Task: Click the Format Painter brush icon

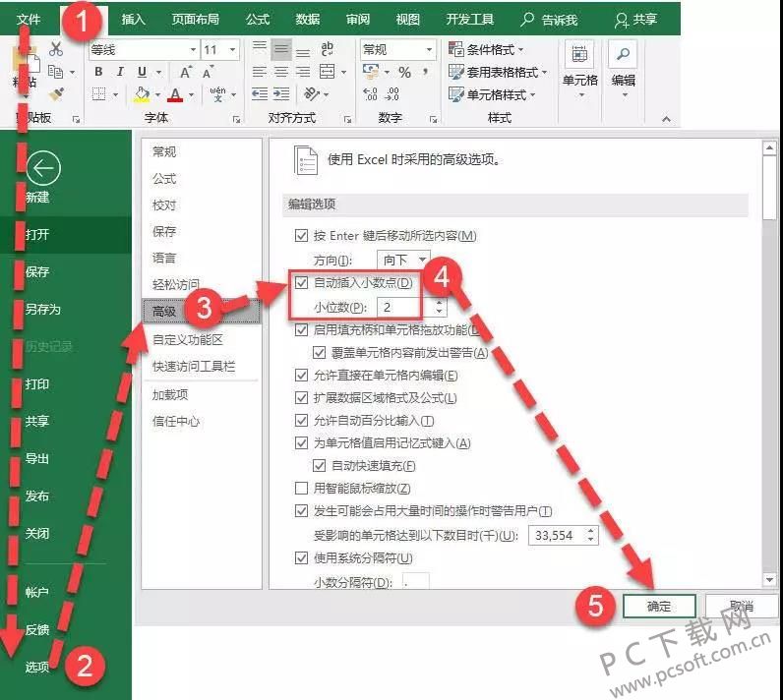Action: (56, 94)
